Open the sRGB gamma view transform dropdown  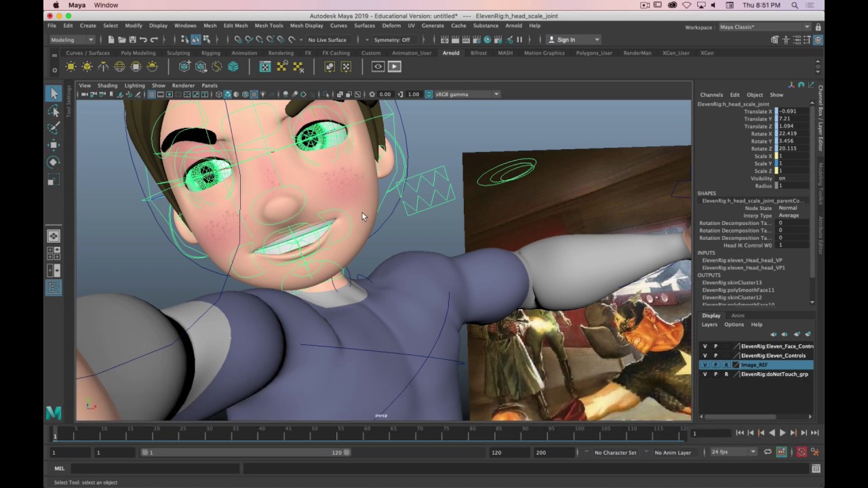(467, 94)
